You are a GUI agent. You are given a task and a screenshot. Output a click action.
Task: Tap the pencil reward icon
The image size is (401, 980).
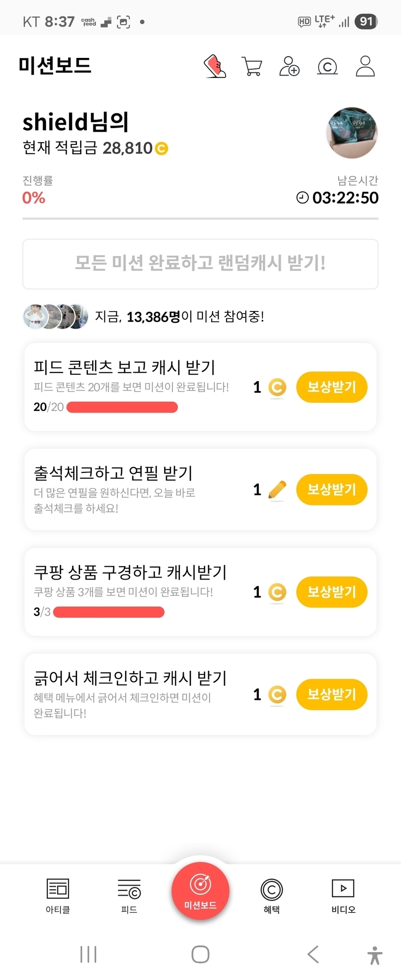point(277,490)
